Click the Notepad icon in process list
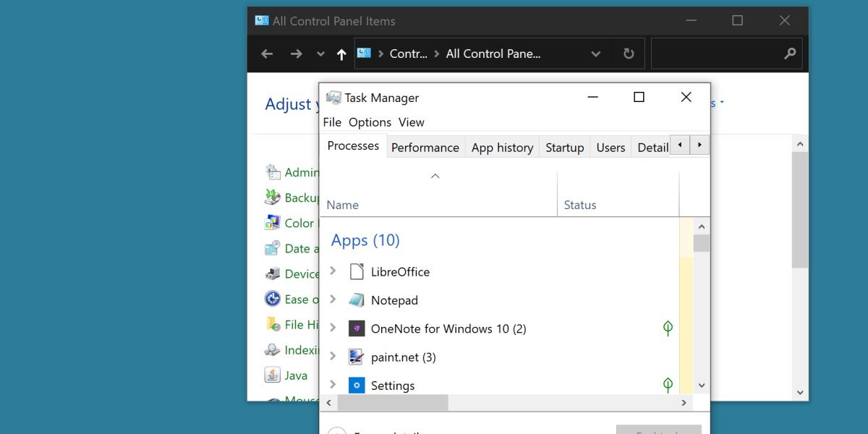This screenshot has height=434, width=868. click(x=357, y=300)
